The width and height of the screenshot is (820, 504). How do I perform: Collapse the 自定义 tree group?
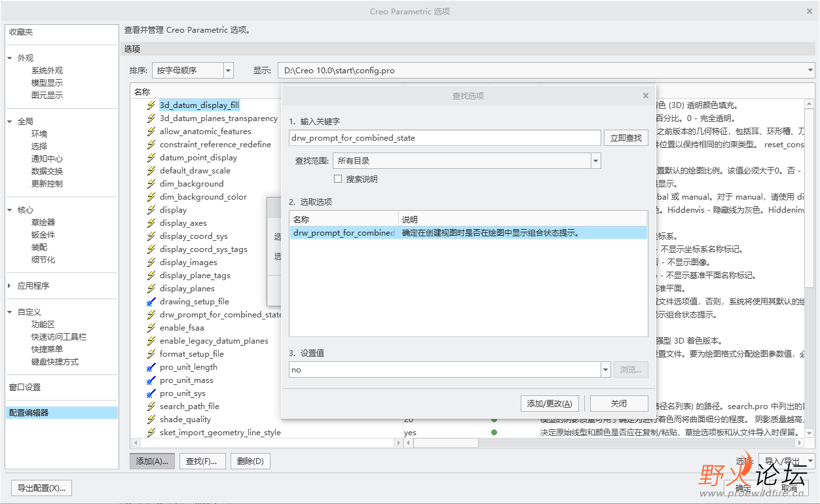pos(10,312)
